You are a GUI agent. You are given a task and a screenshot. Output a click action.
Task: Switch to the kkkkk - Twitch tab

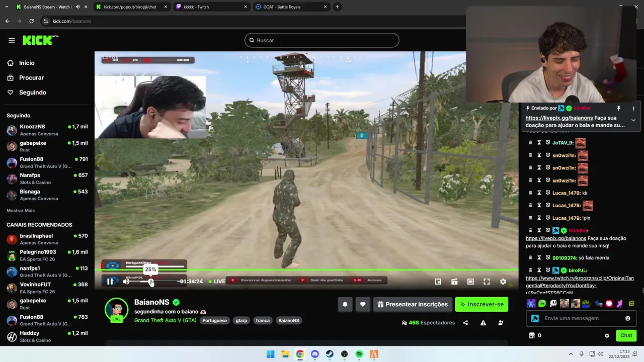click(212, 7)
